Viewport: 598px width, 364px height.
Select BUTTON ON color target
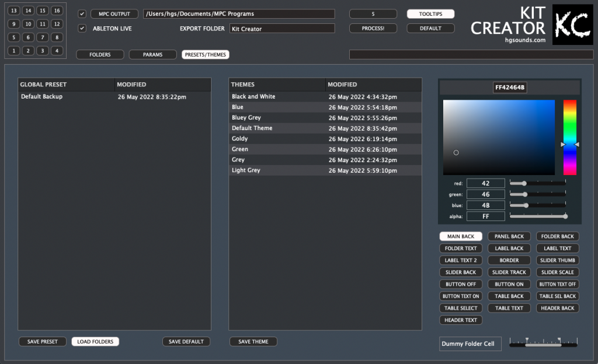pos(509,284)
